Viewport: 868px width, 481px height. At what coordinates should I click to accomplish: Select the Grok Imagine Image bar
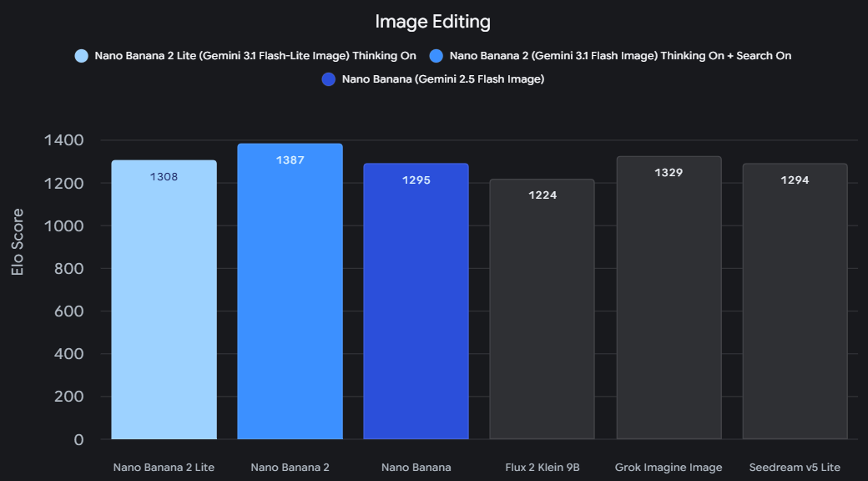tap(669, 297)
